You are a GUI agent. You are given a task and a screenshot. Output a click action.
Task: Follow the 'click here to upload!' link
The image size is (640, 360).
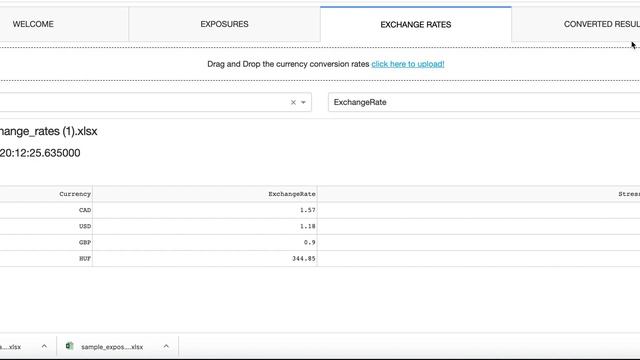click(x=408, y=64)
